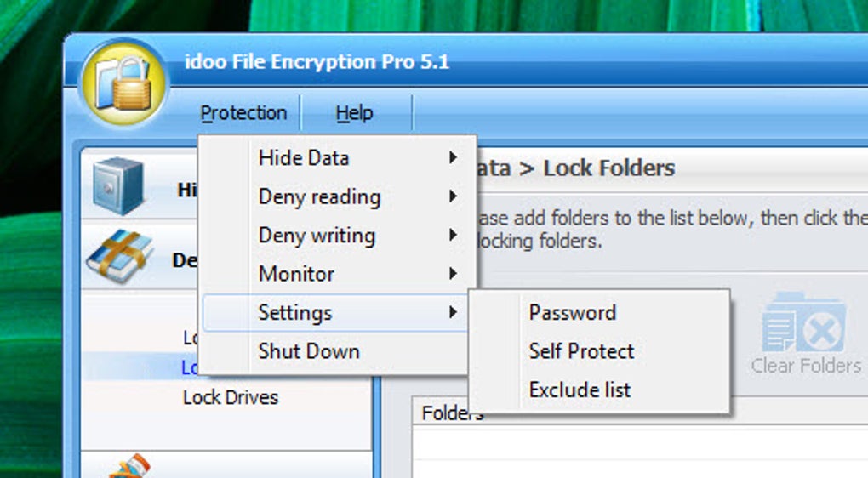Expand the Monitor submenu arrow
The width and height of the screenshot is (868, 478).
pos(453,274)
